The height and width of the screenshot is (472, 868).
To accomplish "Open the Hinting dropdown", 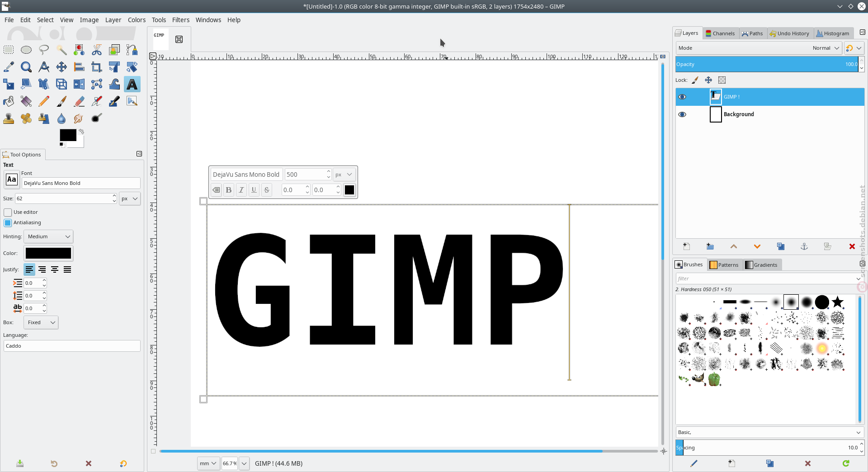I will 48,236.
